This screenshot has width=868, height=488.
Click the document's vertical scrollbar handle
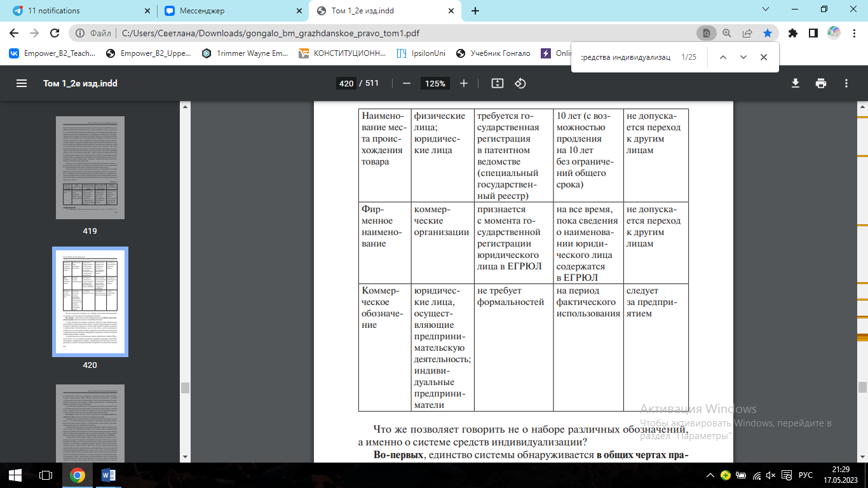[862, 387]
